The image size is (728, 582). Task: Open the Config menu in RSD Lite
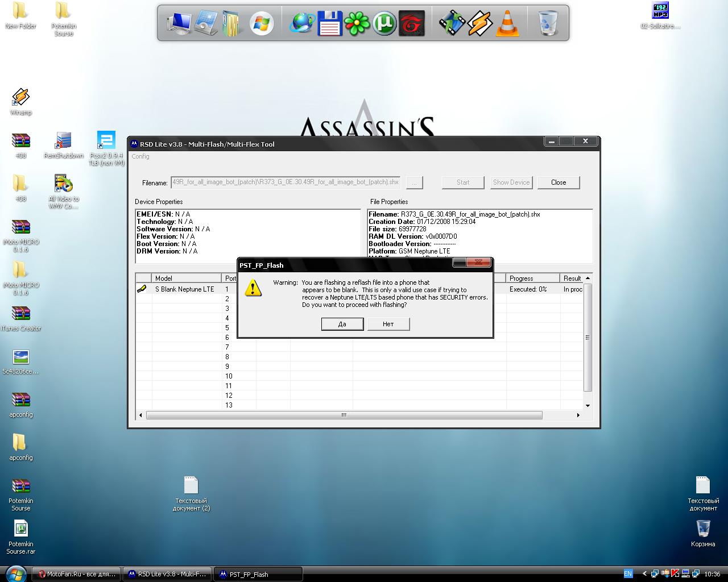(140, 156)
